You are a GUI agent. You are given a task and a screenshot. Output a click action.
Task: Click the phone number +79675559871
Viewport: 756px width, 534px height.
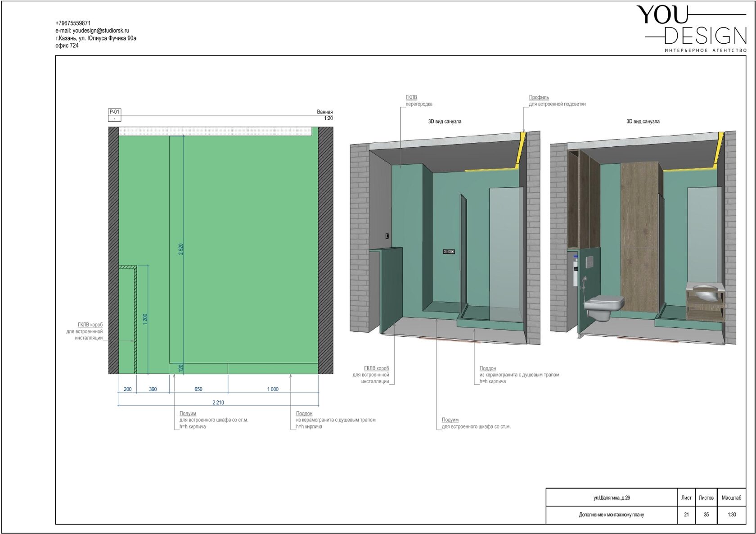point(73,23)
